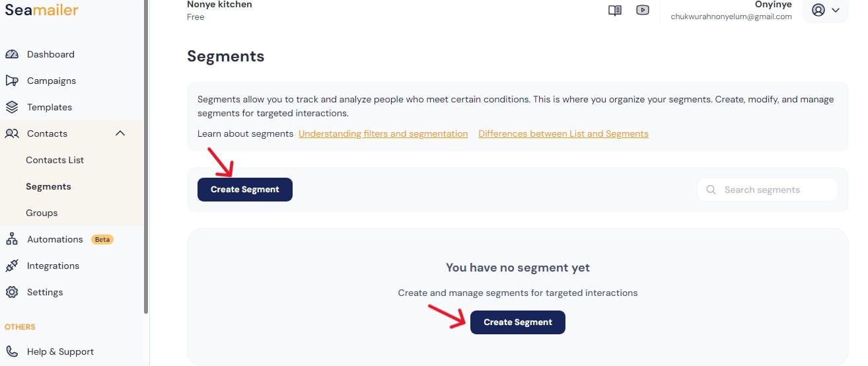This screenshot has width=868, height=366.
Task: Collapse the Contacts submenu chevron
Action: (x=120, y=133)
